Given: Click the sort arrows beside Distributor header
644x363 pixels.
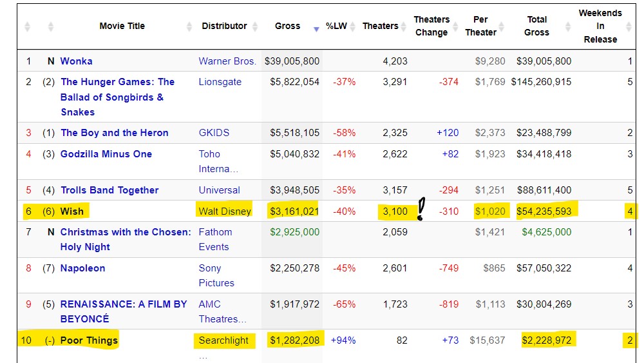Looking at the screenshot, I should [255, 26].
